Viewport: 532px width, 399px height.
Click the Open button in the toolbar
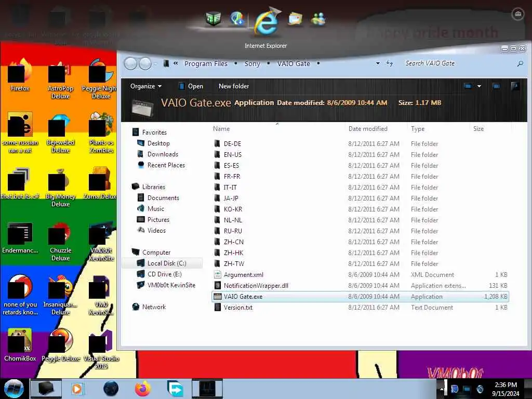[191, 86]
